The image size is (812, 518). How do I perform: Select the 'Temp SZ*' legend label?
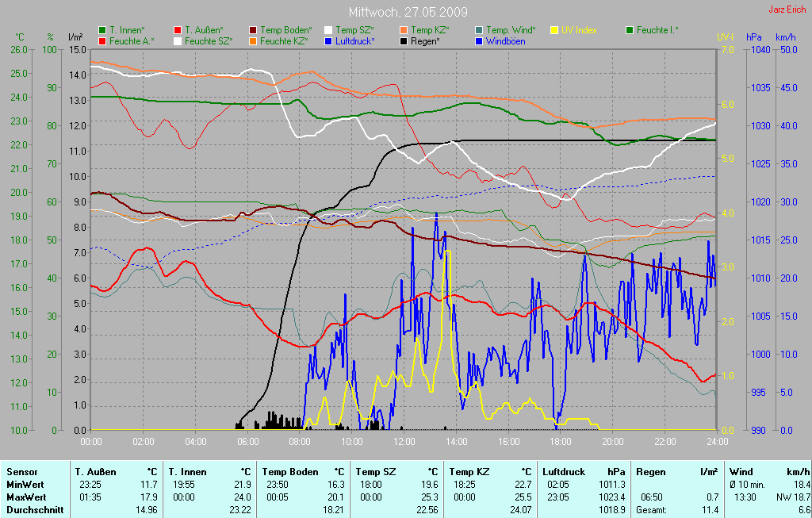point(354,31)
